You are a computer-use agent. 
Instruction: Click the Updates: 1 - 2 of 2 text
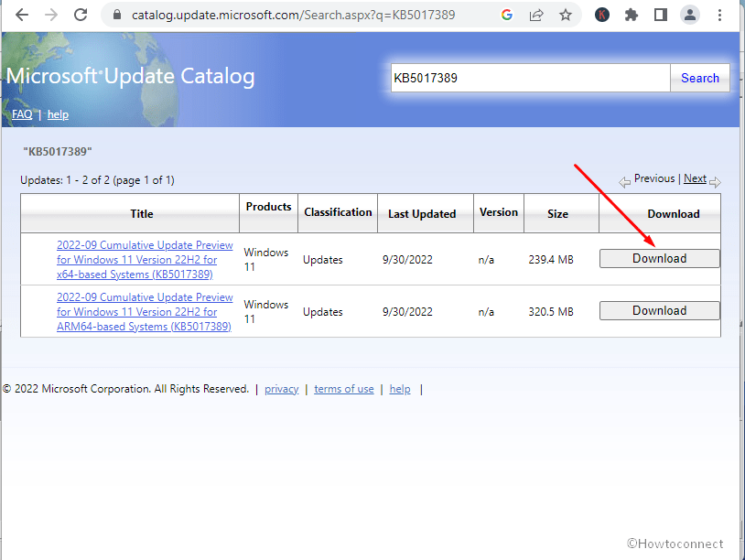coord(97,180)
